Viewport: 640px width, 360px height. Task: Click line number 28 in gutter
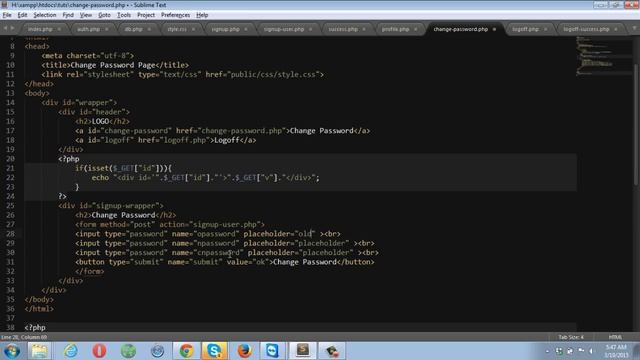pos(10,234)
